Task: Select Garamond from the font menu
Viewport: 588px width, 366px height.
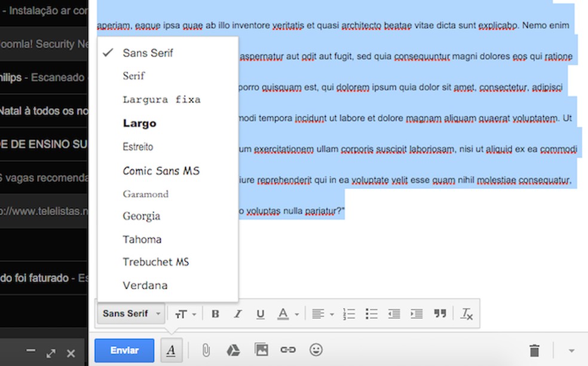Action: (146, 194)
